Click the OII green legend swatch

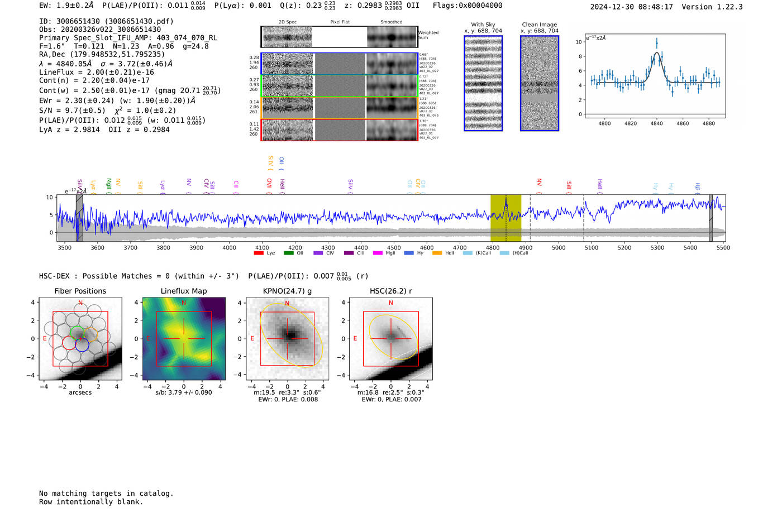(x=288, y=253)
